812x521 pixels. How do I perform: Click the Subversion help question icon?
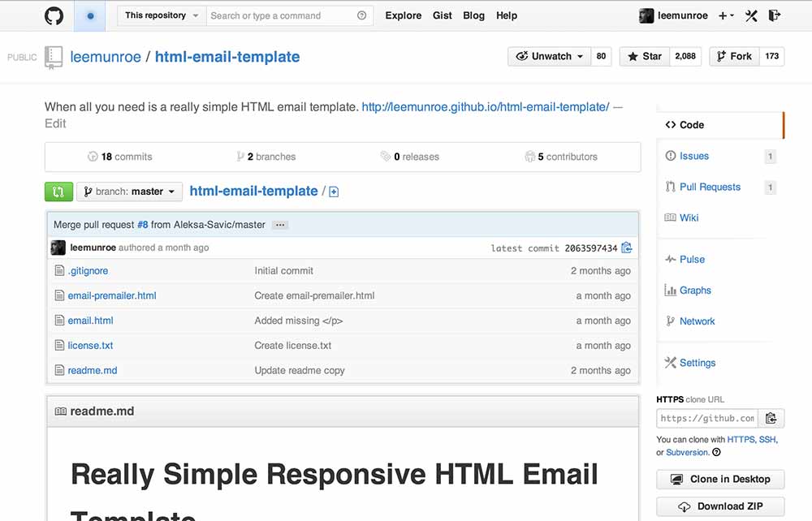pyautogui.click(x=716, y=452)
